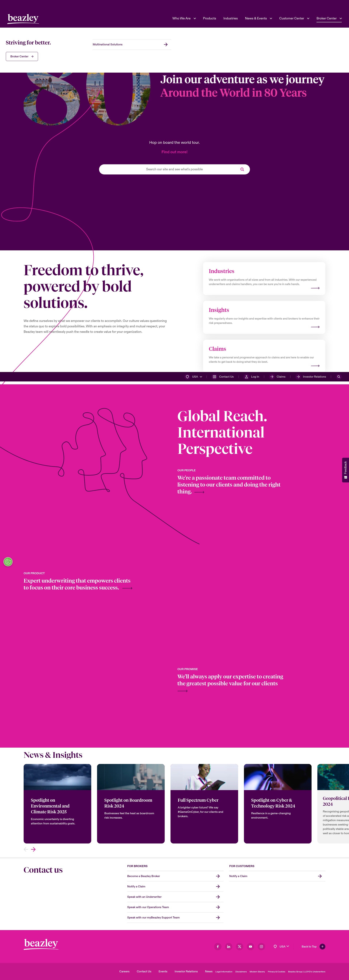Click the Back to Top arrow button
349x980 pixels.
click(322, 947)
